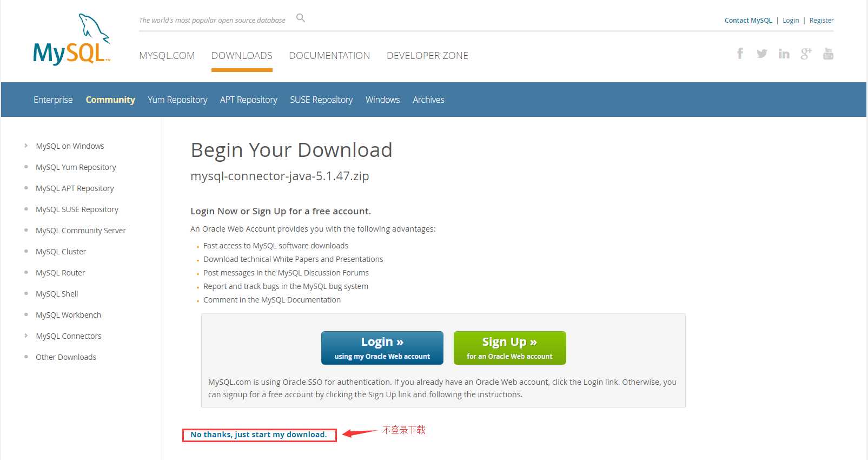The height and width of the screenshot is (460, 868).
Task: Select the DOWNLOADS main tab
Action: [x=242, y=56]
